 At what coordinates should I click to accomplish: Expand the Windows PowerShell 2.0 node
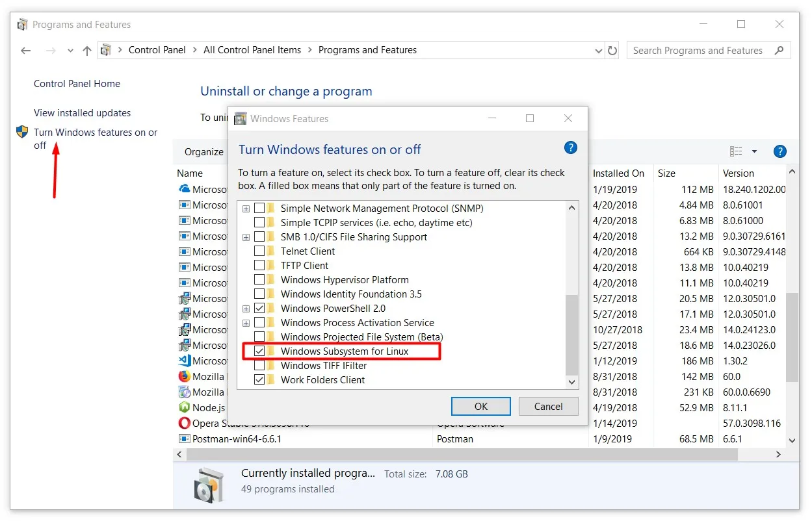coord(246,309)
